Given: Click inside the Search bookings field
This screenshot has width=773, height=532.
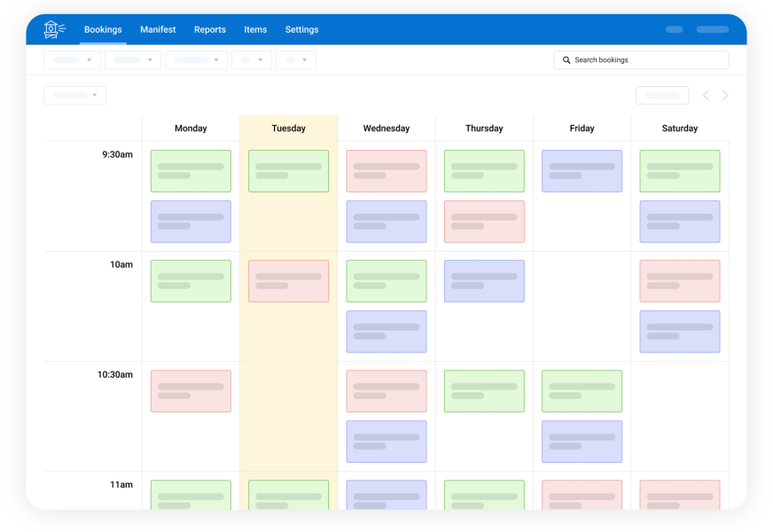Looking at the screenshot, I should point(643,59).
